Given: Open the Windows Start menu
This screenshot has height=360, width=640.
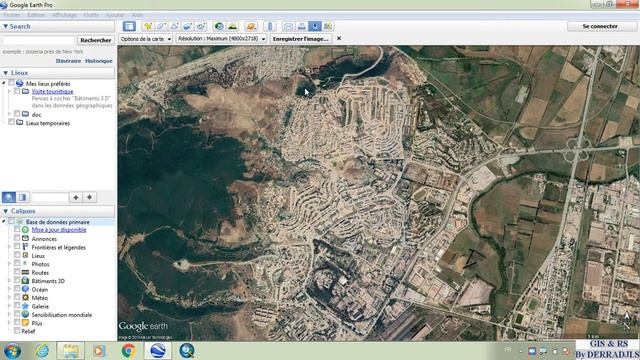Looking at the screenshot, I should (12, 351).
